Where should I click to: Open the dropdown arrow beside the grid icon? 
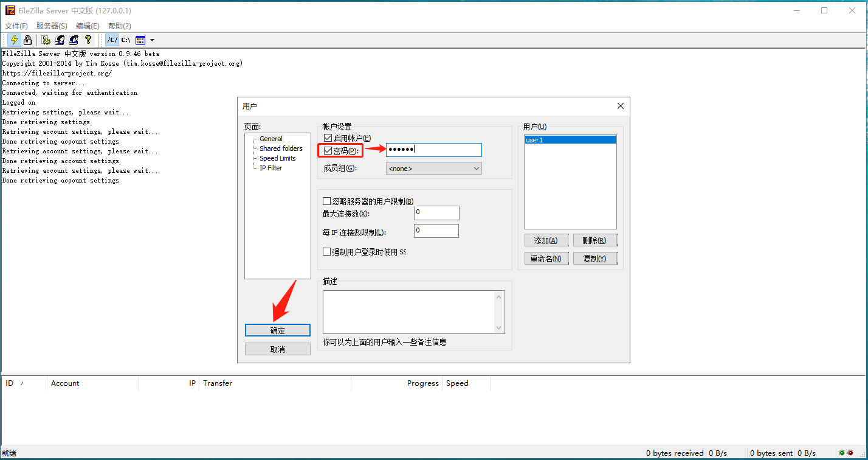click(x=152, y=40)
